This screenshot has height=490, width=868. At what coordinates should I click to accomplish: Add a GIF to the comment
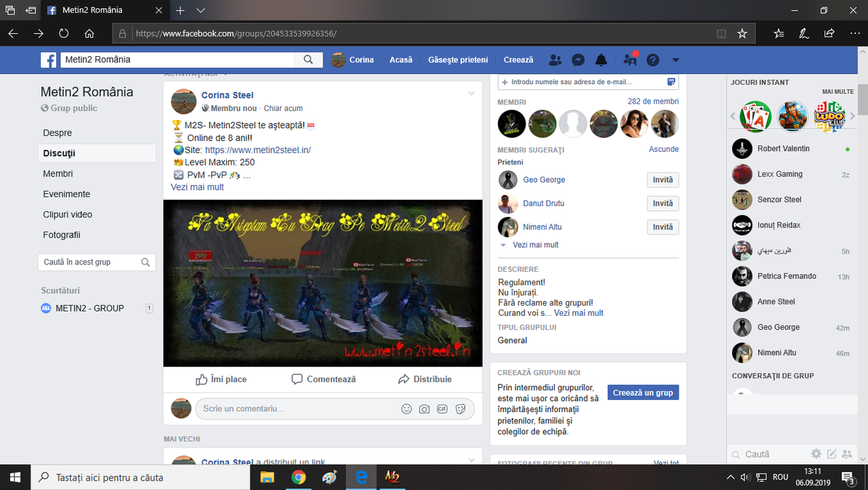pos(442,409)
